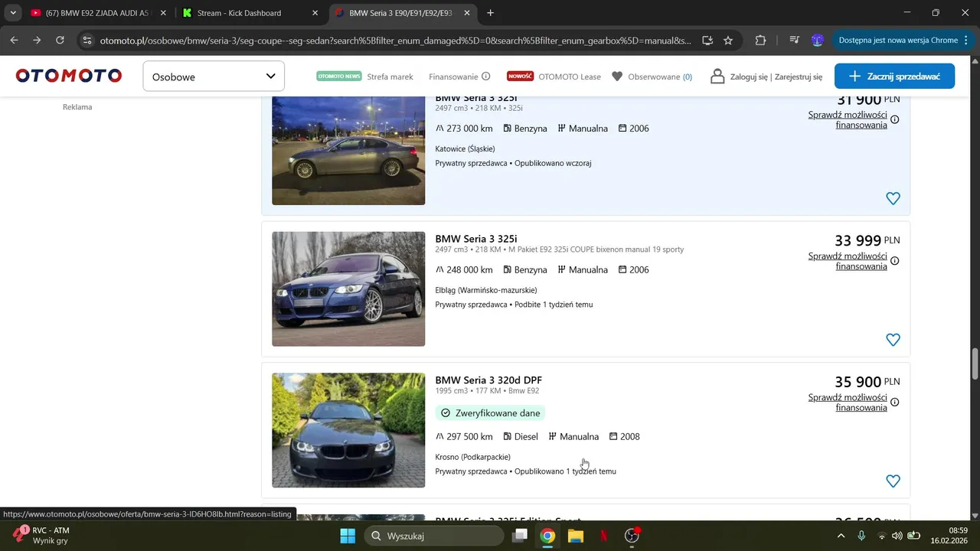Screen dimensions: 980x551
Task: Open the install app icon in address bar
Action: (x=707, y=41)
